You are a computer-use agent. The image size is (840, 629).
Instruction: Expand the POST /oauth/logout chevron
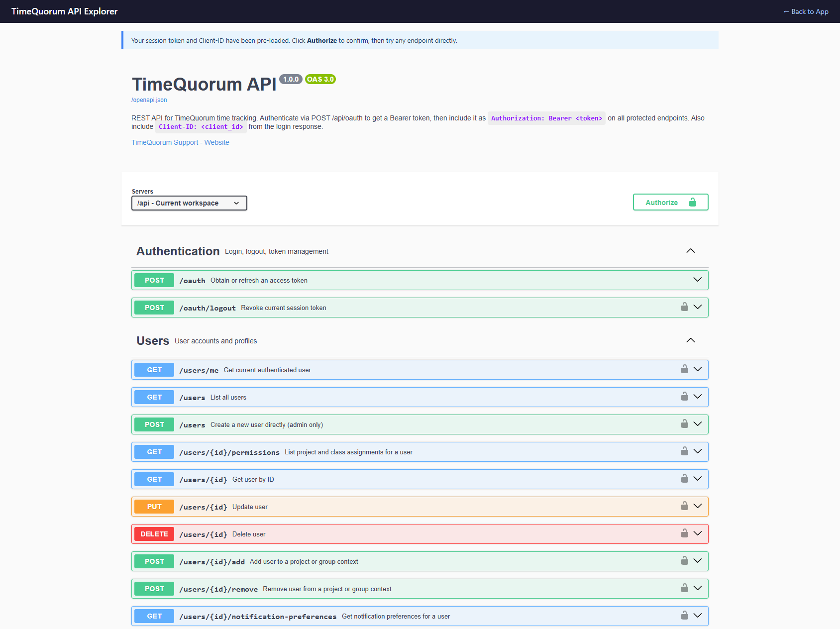point(698,307)
